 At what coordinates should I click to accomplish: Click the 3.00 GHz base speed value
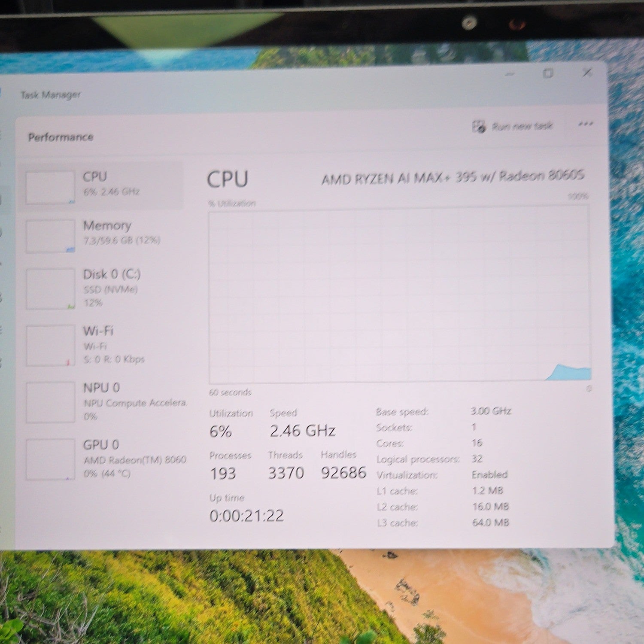point(491,411)
